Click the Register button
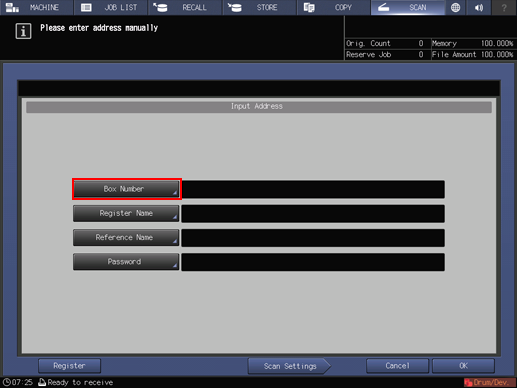Image resolution: width=517 pixels, height=388 pixels. 69,366
